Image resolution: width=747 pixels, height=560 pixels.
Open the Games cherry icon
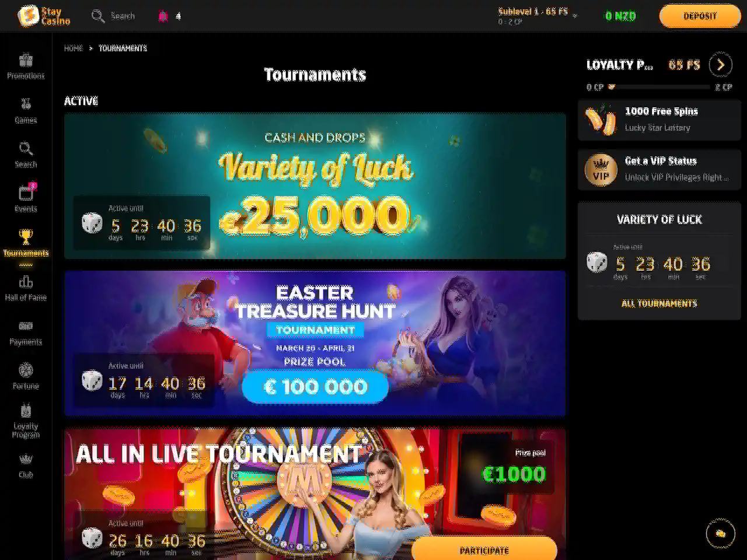26,104
